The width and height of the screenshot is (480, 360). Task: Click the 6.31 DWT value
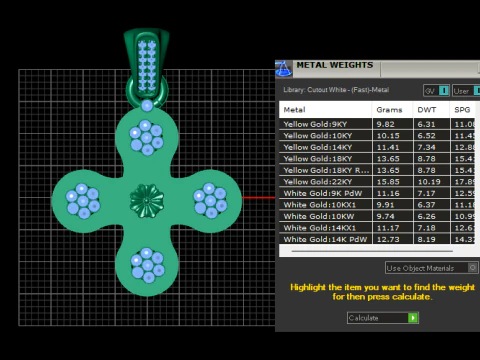(x=426, y=124)
